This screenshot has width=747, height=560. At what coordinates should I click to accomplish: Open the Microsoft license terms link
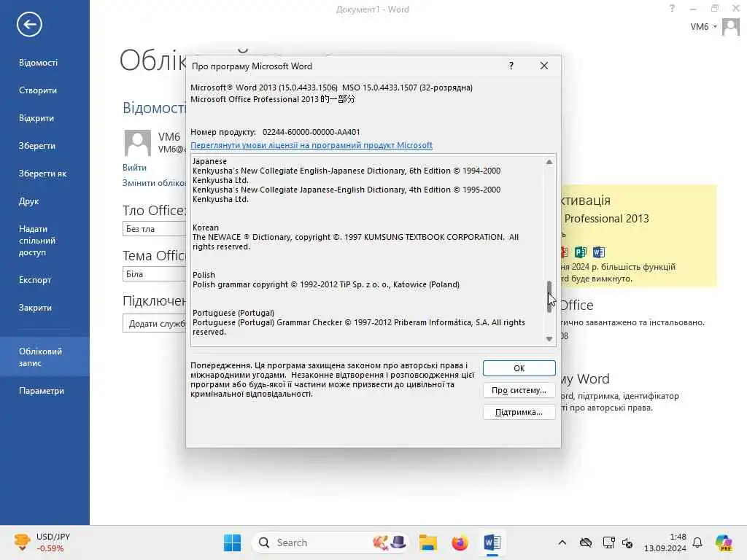click(x=311, y=145)
